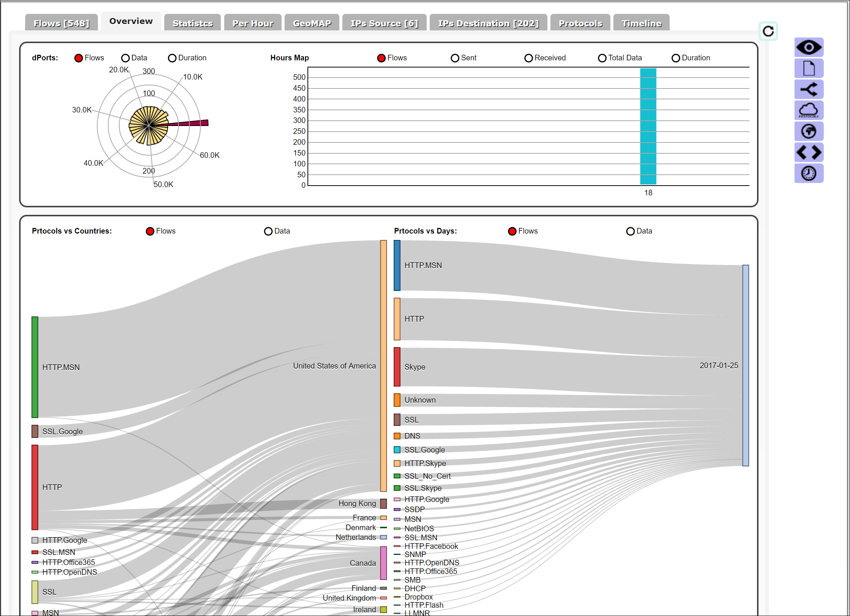Open the clock Timeline icon in the sidebar
The image size is (850, 616).
(809, 173)
